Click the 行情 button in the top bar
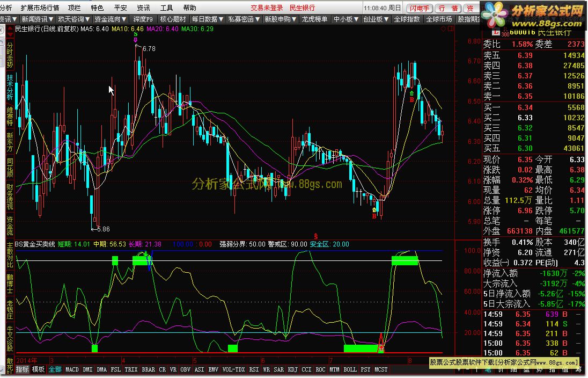This screenshot has width=588, height=378. pyautogui.click(x=448, y=8)
